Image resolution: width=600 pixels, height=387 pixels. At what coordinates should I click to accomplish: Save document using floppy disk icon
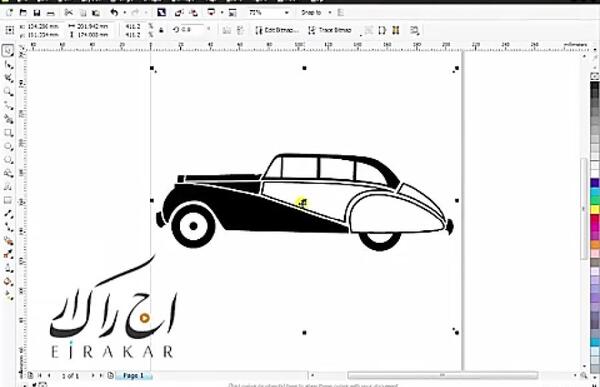pyautogui.click(x=37, y=13)
